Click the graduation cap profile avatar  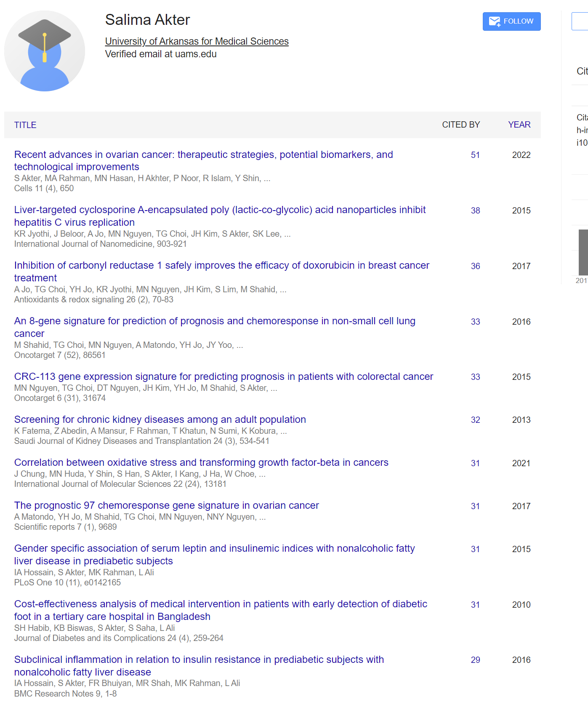(45, 51)
